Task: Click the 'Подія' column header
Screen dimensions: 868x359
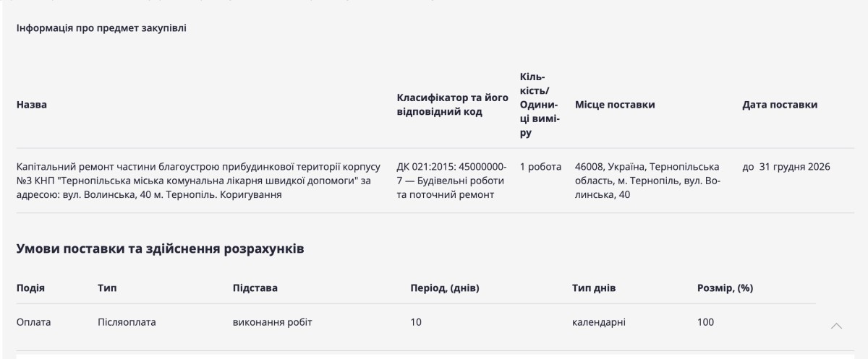Action: click(x=30, y=289)
